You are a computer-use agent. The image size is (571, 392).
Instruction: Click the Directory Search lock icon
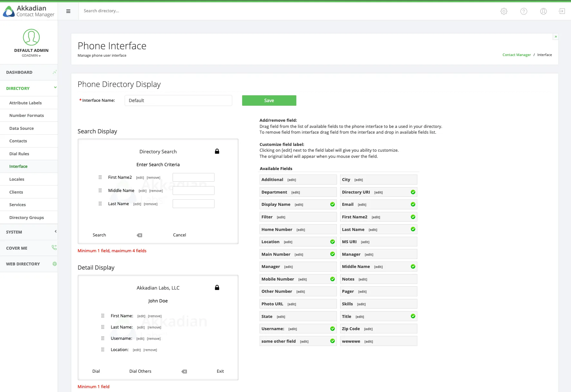pyautogui.click(x=217, y=151)
